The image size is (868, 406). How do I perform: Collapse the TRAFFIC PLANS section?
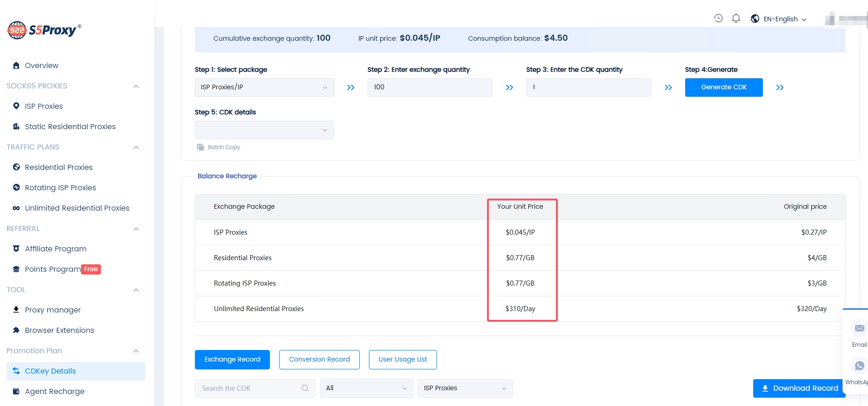pyautogui.click(x=136, y=147)
